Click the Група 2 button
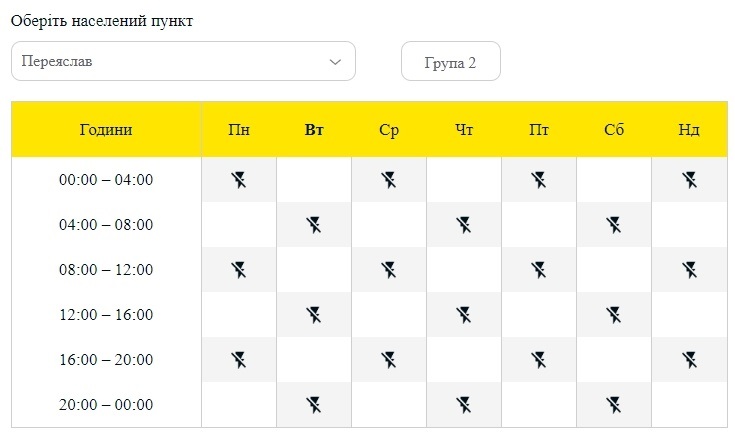Image resolution: width=735 pixels, height=444 pixels. point(450,61)
